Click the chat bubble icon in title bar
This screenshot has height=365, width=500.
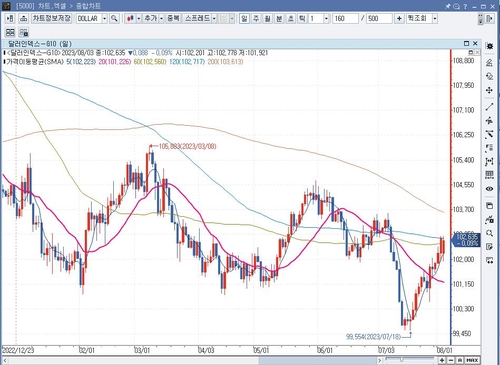coord(456,6)
